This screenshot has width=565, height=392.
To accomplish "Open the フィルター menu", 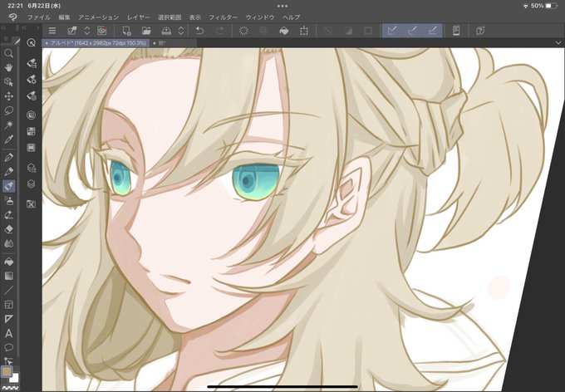I will click(223, 17).
